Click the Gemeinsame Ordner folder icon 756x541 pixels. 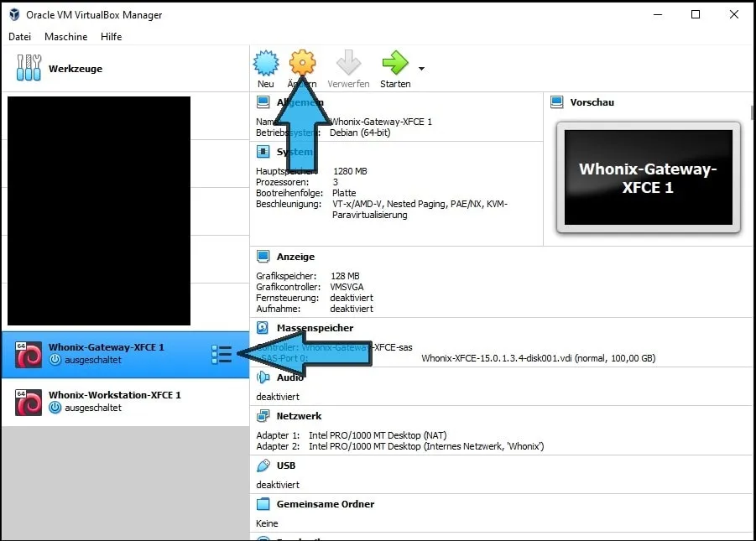click(263, 504)
